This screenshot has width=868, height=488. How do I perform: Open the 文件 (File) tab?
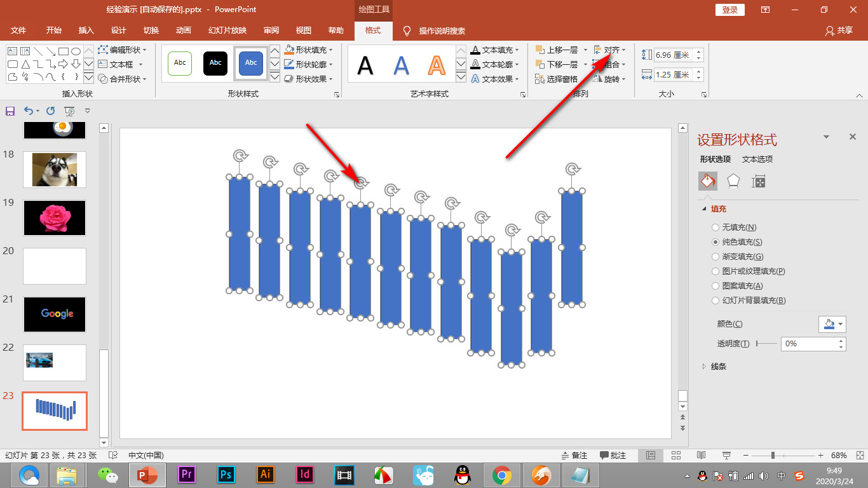[18, 30]
